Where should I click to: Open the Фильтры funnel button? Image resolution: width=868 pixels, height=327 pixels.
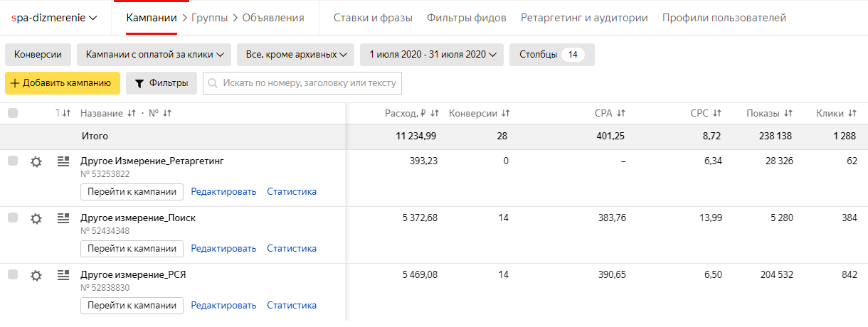point(162,83)
